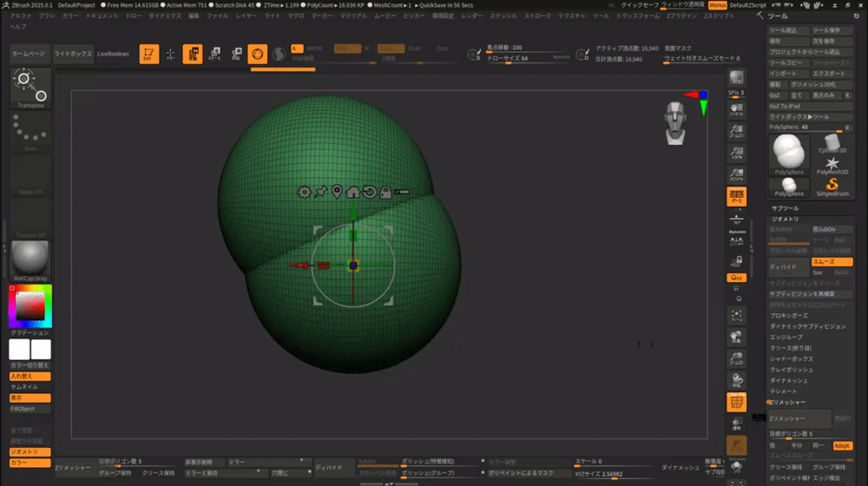Click the BPR render icon
This screenshot has height=486, width=868.
coord(736,77)
